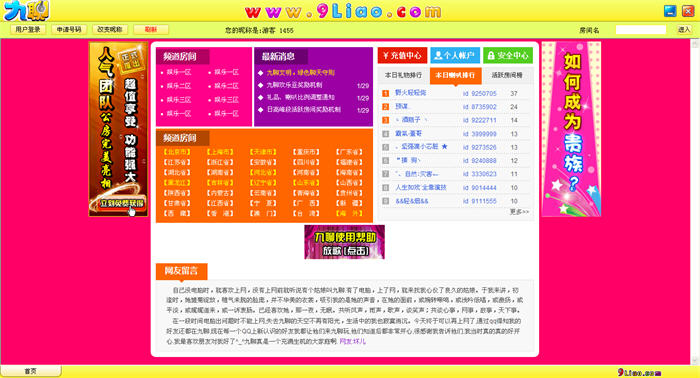Viewport: 700px width, 378px height.
Task: Open 娱乐二区 in the left column
Action: (x=179, y=86)
